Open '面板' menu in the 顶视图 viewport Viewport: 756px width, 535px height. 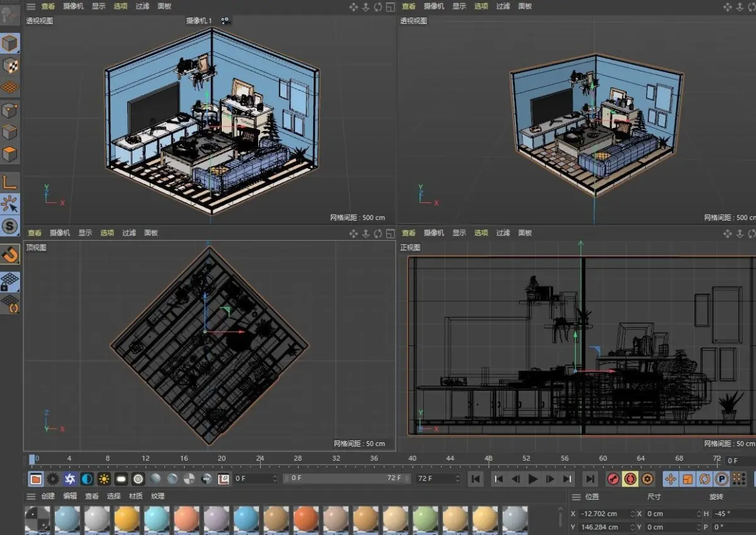pos(151,233)
